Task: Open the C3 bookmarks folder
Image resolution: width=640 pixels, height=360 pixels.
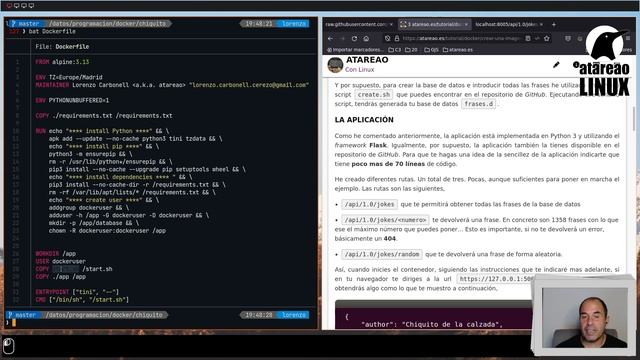Action: coord(395,50)
